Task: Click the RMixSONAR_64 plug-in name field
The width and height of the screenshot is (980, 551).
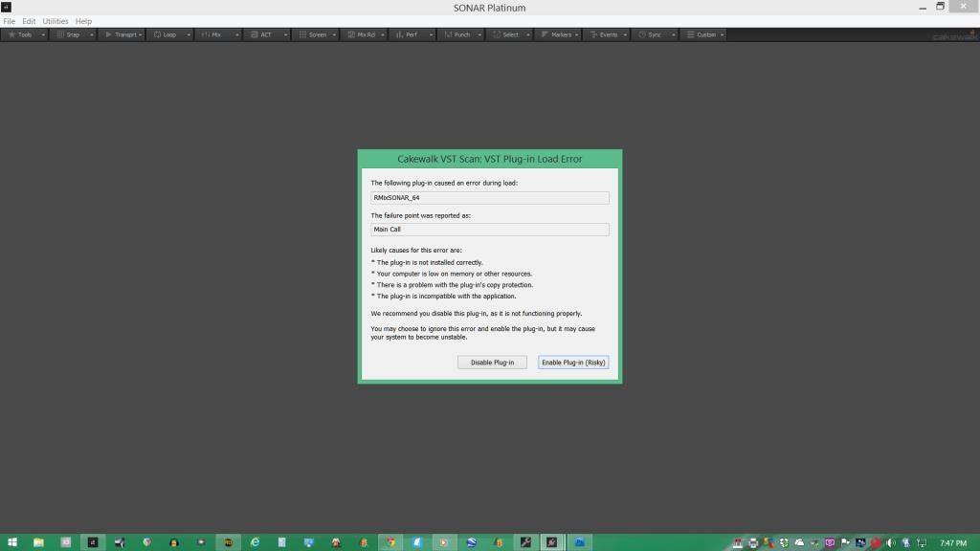Action: pyautogui.click(x=489, y=198)
